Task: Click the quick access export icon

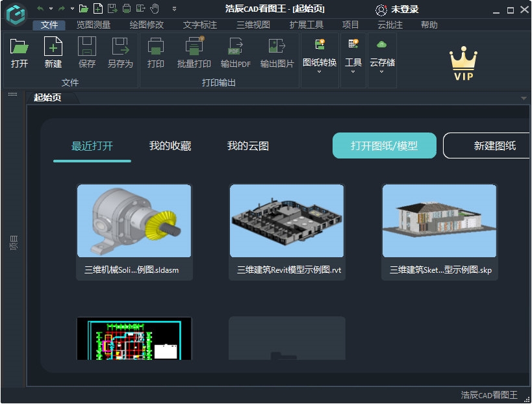Action: click(x=140, y=8)
